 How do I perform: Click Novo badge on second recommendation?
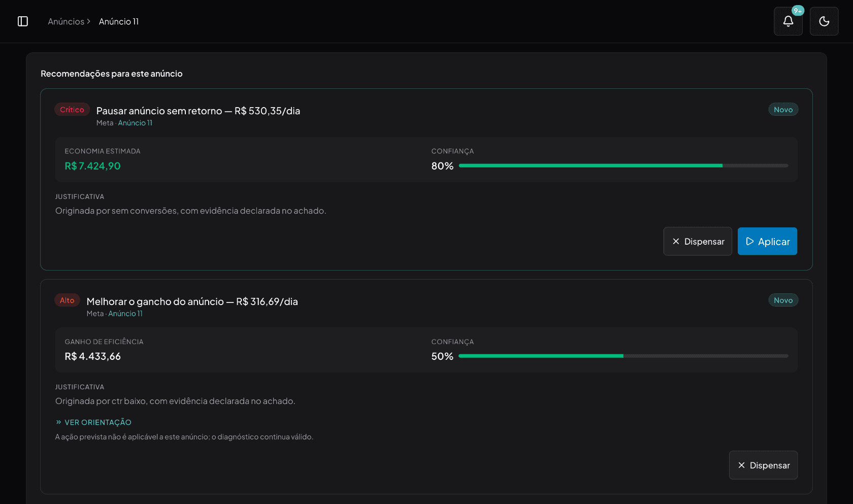783,300
